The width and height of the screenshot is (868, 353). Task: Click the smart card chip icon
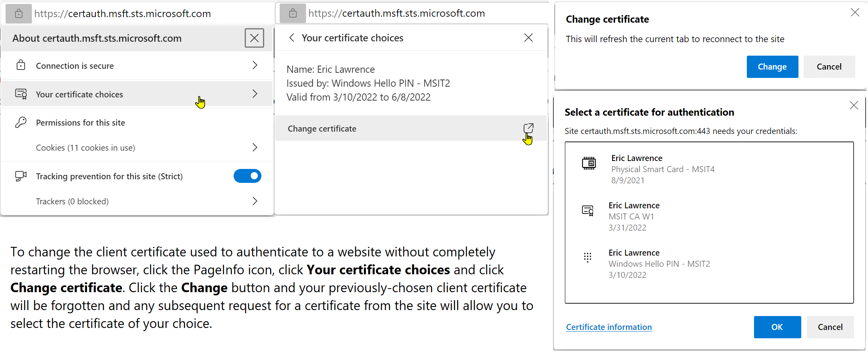tap(589, 163)
